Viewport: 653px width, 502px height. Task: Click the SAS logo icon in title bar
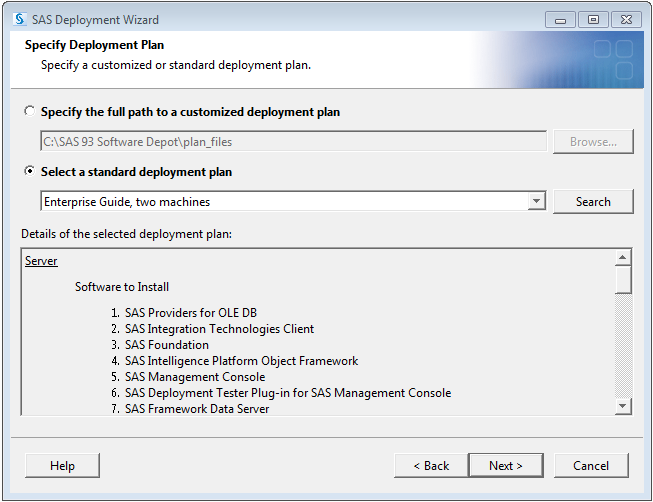click(19, 19)
